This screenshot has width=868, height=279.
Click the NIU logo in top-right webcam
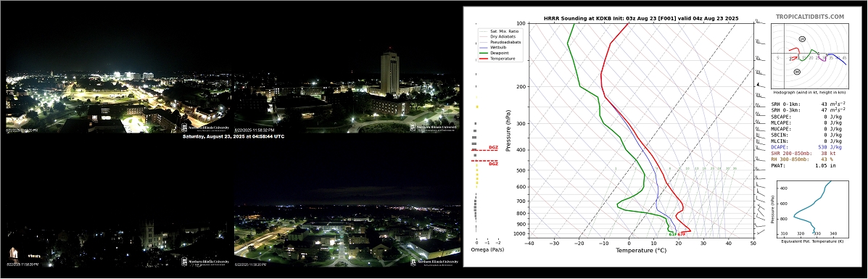pyautogui.click(x=434, y=127)
